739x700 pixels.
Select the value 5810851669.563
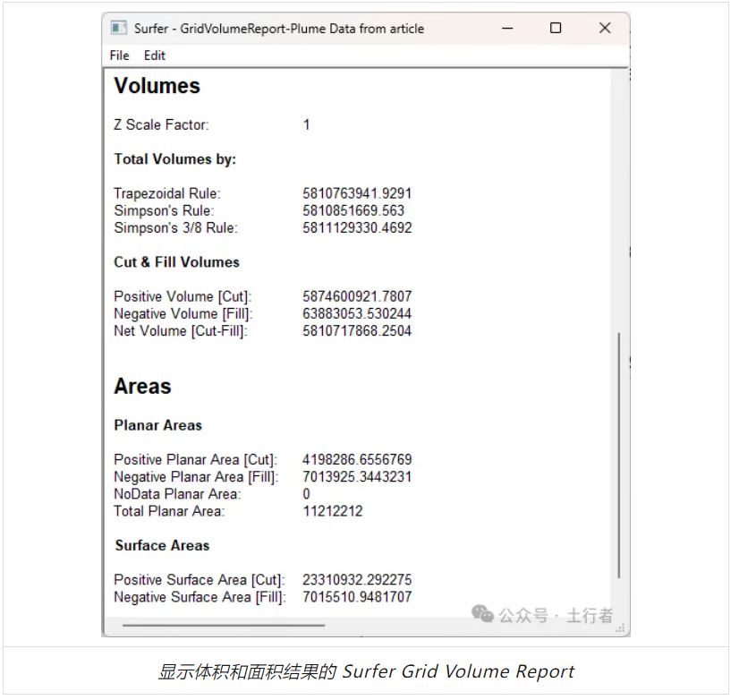[x=353, y=210]
